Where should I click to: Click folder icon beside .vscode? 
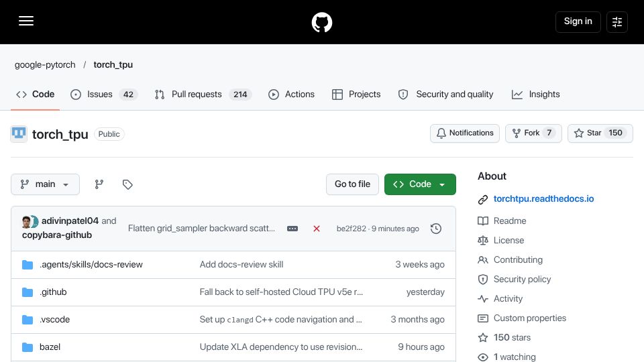(x=28, y=320)
